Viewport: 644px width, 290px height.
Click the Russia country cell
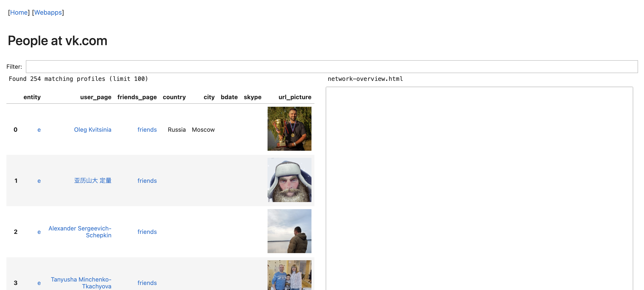(177, 130)
